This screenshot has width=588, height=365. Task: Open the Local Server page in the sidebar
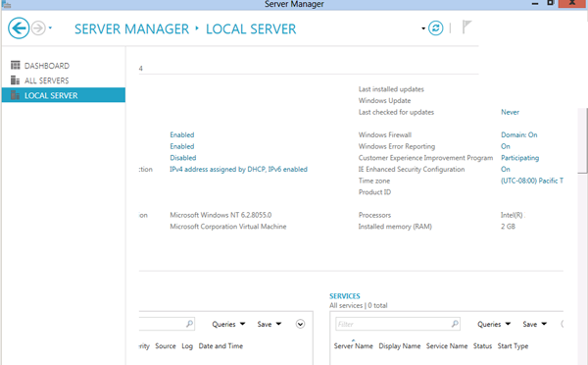point(64,95)
